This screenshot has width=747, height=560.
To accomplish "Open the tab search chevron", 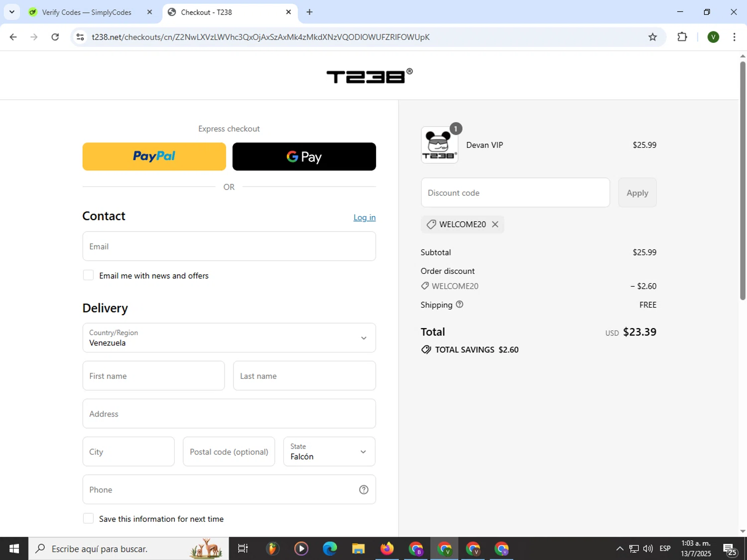I will click(12, 12).
